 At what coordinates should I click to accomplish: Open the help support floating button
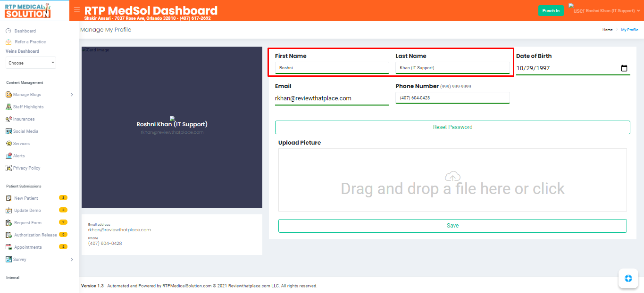pyautogui.click(x=628, y=278)
